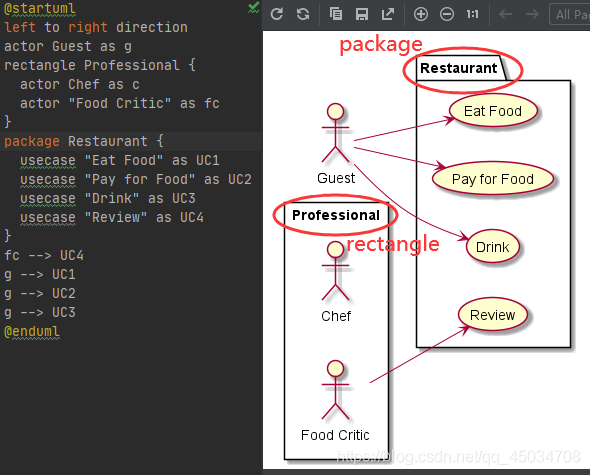Image resolution: width=590 pixels, height=475 pixels.
Task: Reset zoom to 1:1 actual size
Action: (x=473, y=14)
